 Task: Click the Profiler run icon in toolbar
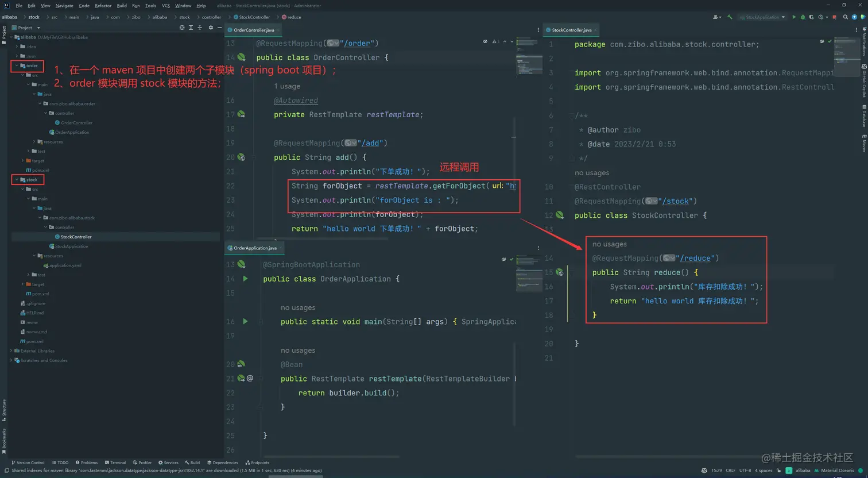(x=821, y=17)
